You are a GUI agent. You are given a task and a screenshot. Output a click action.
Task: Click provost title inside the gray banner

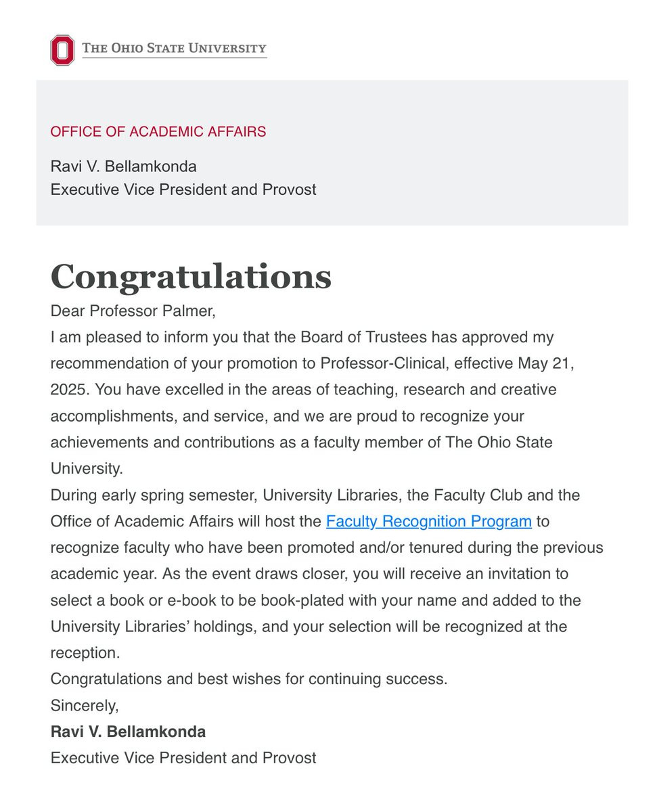point(183,189)
